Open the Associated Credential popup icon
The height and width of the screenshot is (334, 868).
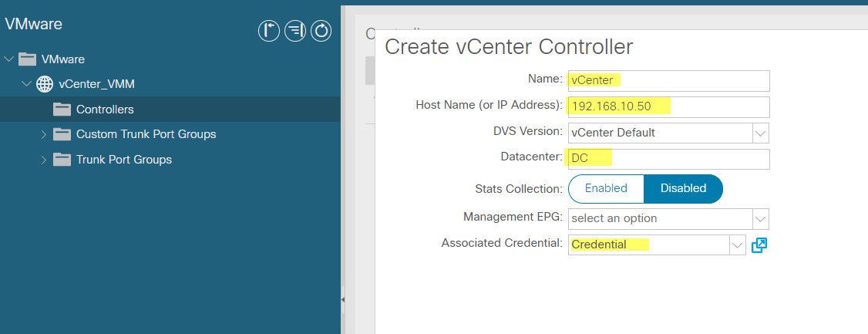(x=759, y=245)
